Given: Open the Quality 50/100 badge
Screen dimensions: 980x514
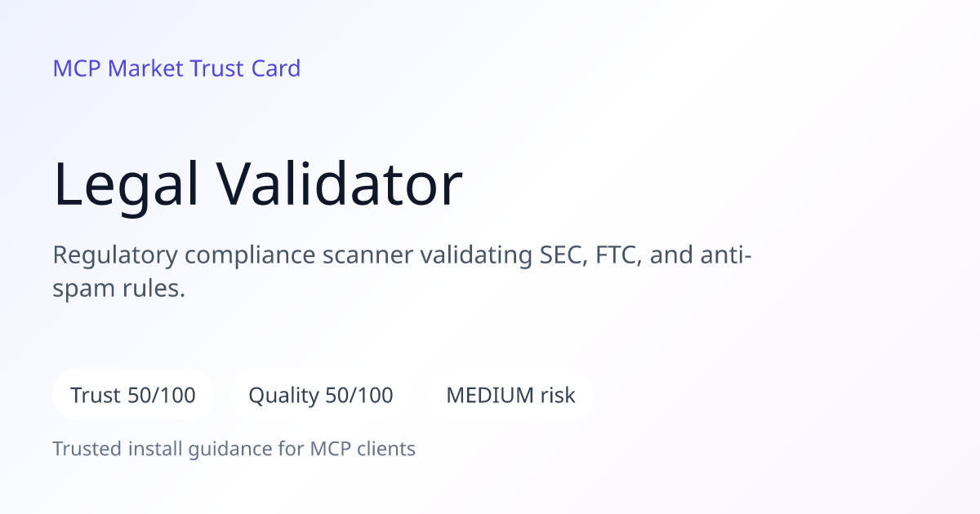Looking at the screenshot, I should (321, 396).
